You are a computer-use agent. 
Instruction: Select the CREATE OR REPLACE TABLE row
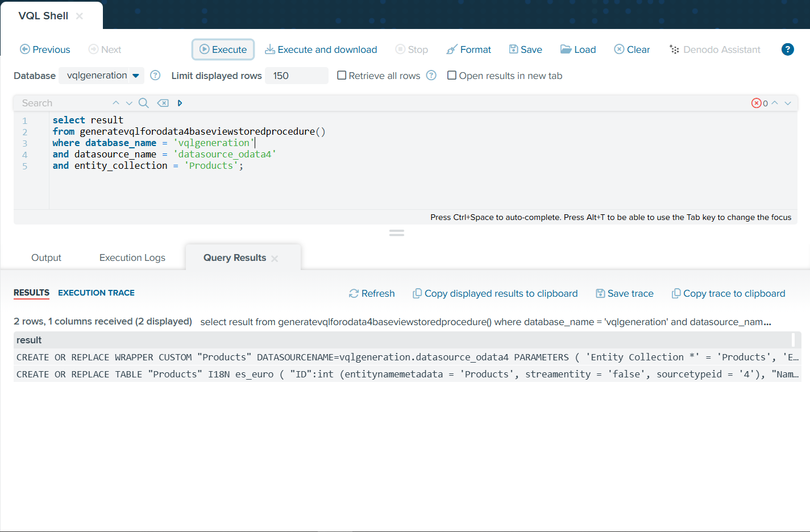coord(408,374)
